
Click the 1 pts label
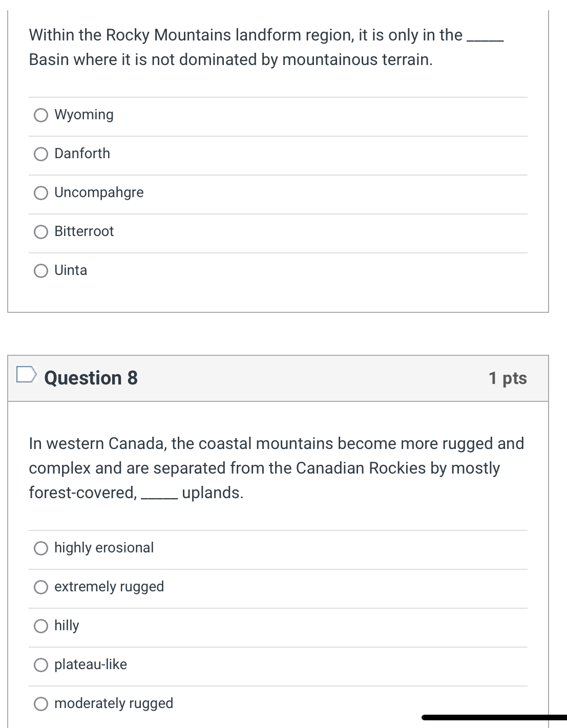508,378
